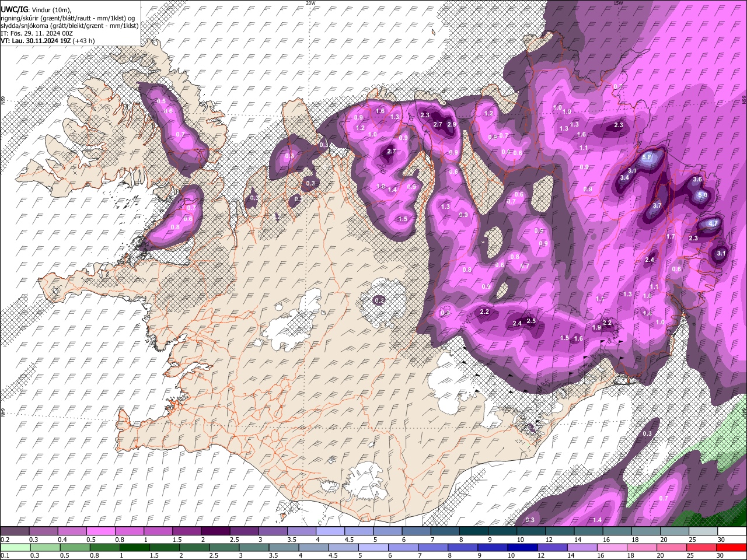Click the 7 label on the lower legend scale
747x560 pixels.
(420, 555)
